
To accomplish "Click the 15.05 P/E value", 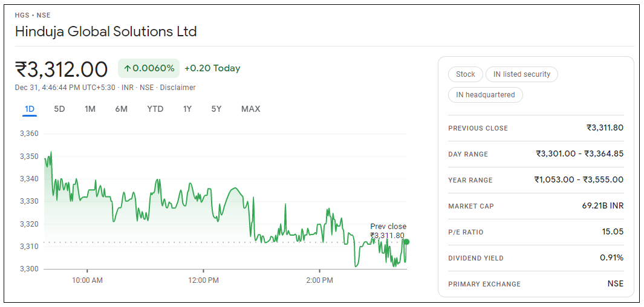I will pos(613,232).
